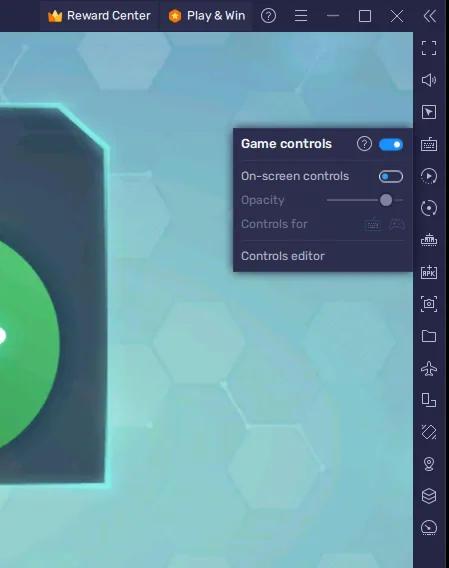Toggle the airplane mode icon
Viewport: 449px width, 568px height.
tap(429, 368)
